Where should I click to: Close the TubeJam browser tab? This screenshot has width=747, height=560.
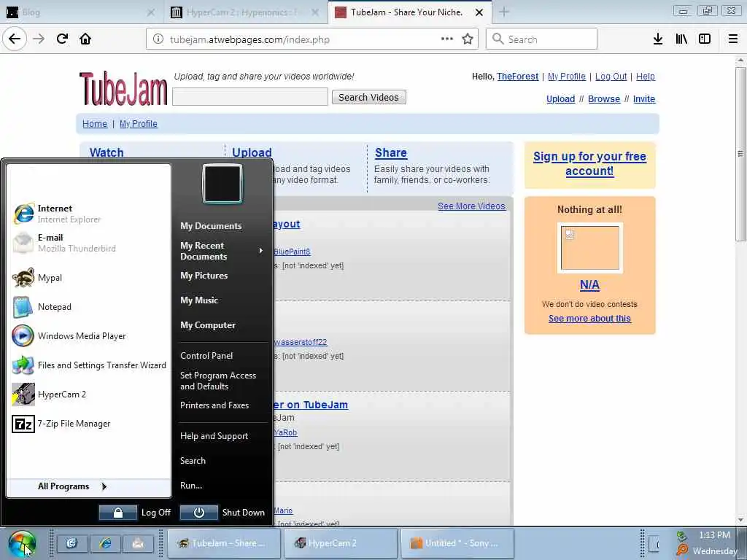tap(479, 12)
